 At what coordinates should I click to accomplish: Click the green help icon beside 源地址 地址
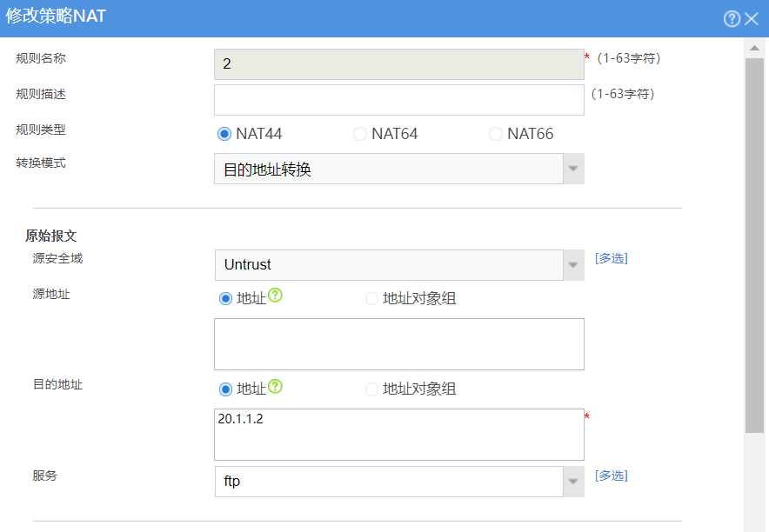click(x=275, y=295)
